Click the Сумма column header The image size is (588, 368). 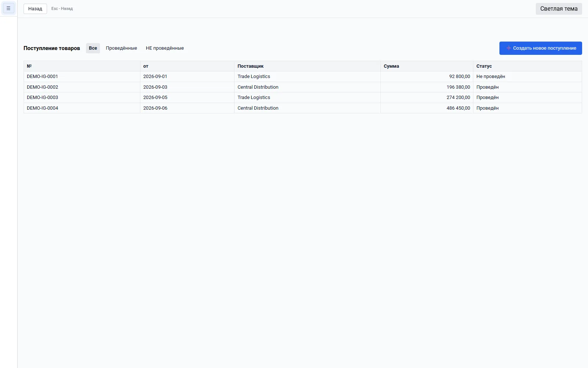point(427,66)
